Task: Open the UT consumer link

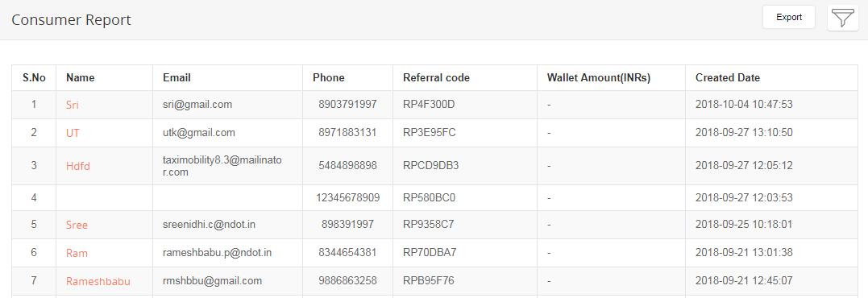Action: coord(73,133)
